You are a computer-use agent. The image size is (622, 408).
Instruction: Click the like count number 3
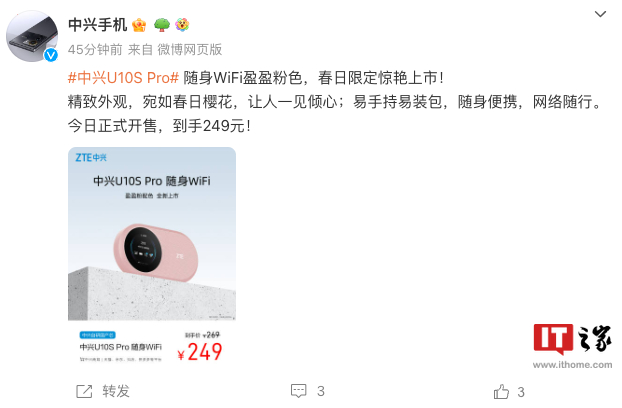(521, 392)
